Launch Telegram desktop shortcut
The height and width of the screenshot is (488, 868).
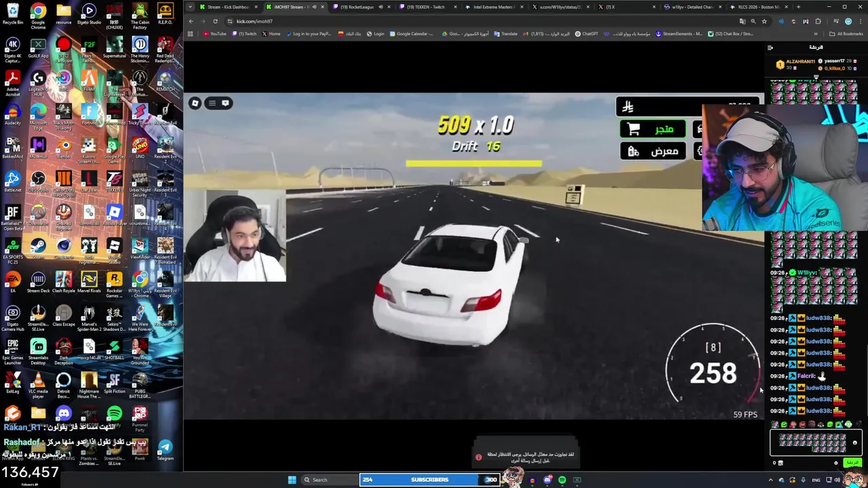point(165,450)
